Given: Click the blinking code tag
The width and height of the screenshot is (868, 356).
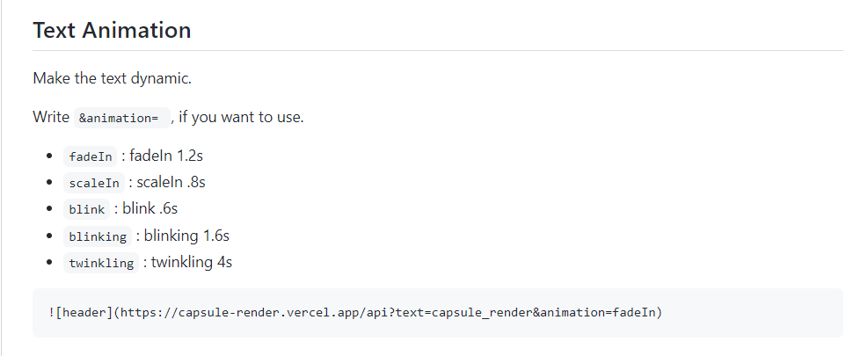Looking at the screenshot, I should tap(98, 236).
